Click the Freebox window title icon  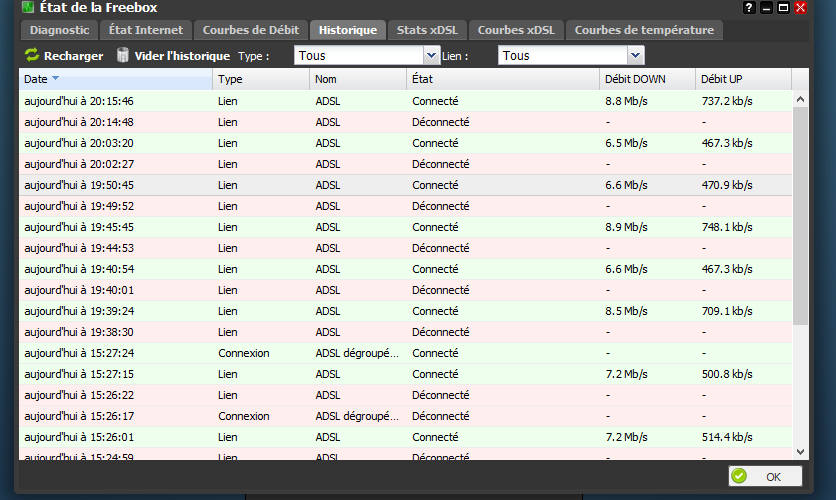pos(28,7)
